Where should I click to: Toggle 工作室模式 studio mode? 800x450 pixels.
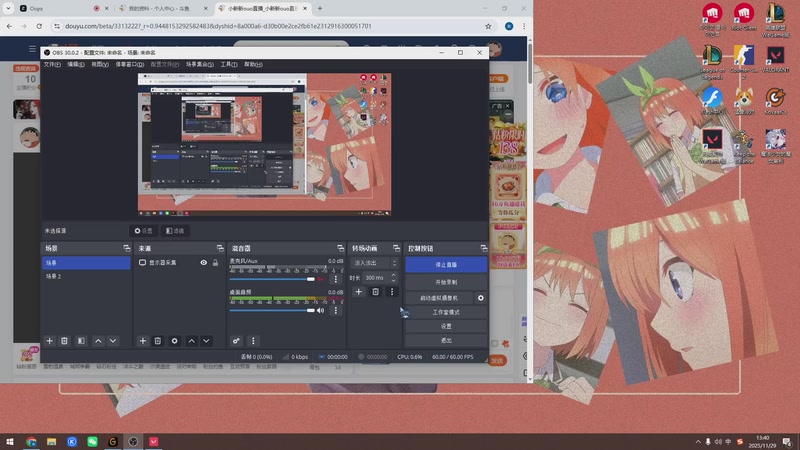click(446, 312)
